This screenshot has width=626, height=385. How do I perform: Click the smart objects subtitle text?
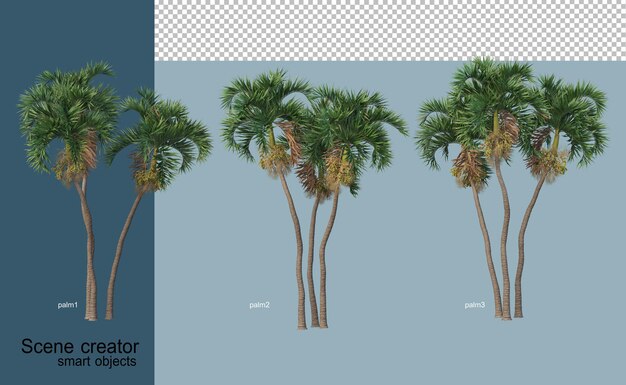97,361
